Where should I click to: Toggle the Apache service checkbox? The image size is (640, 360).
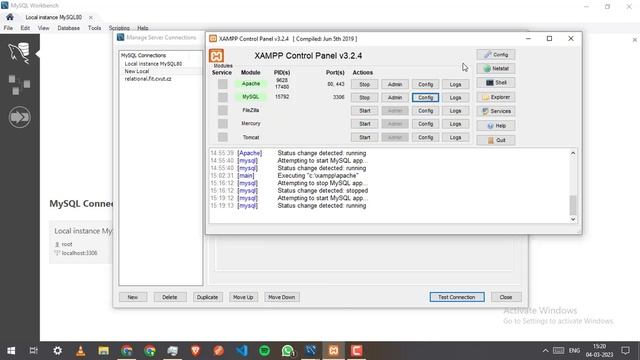tap(222, 84)
